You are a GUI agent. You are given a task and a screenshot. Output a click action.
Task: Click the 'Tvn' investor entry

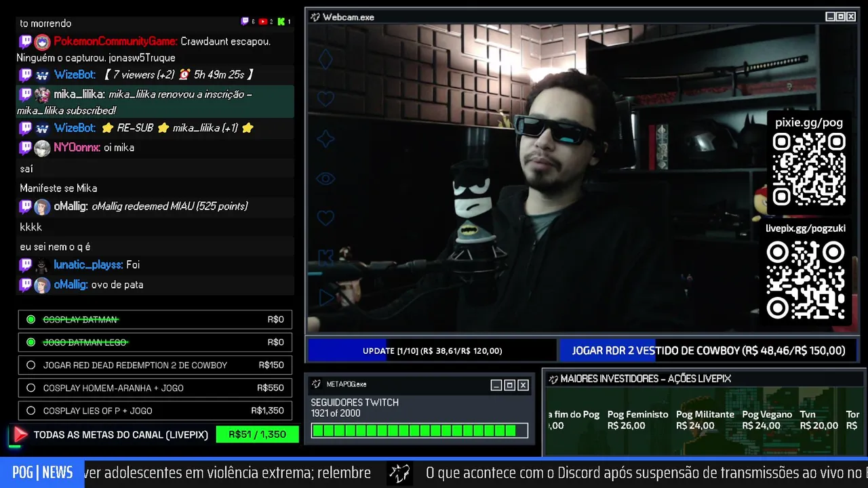pyautogui.click(x=818, y=420)
